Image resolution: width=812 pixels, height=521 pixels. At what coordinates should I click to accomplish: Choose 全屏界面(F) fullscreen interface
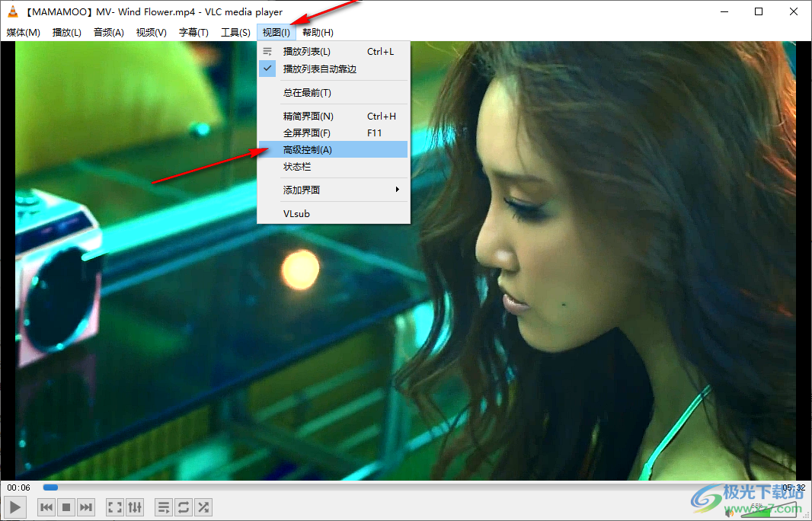point(334,133)
